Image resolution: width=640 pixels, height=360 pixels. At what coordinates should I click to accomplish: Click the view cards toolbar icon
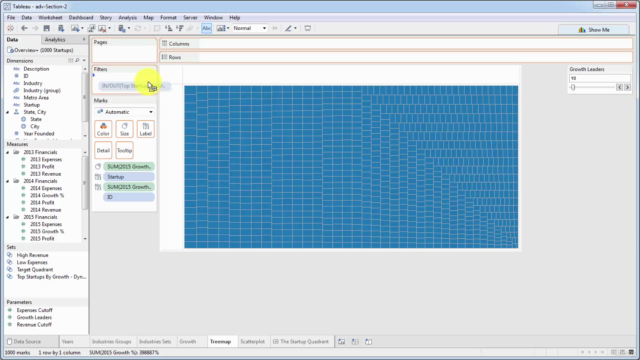[221, 28]
